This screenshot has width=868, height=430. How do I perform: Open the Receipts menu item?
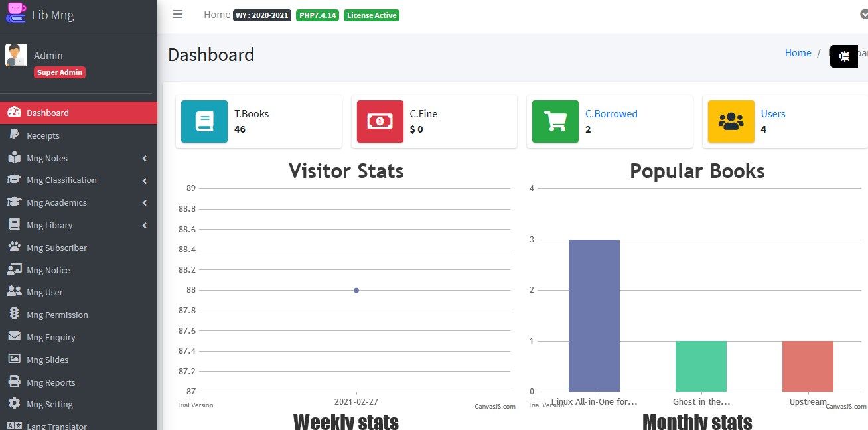click(x=78, y=135)
